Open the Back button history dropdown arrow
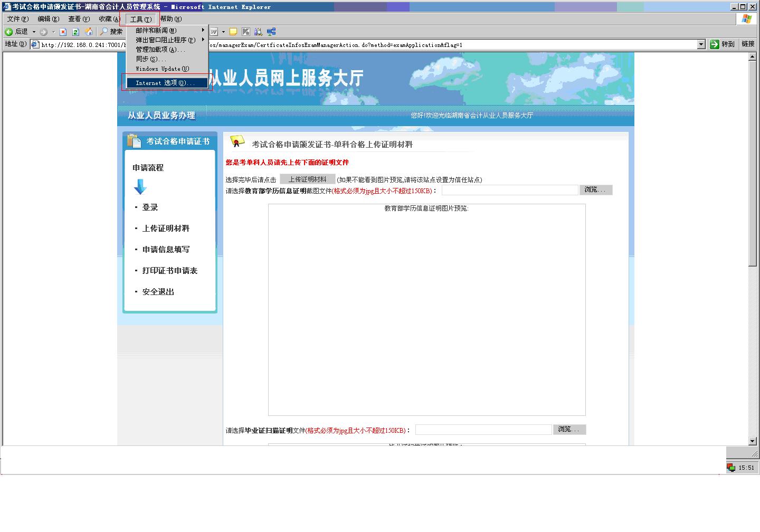The height and width of the screenshot is (532, 760). pyautogui.click(x=34, y=32)
